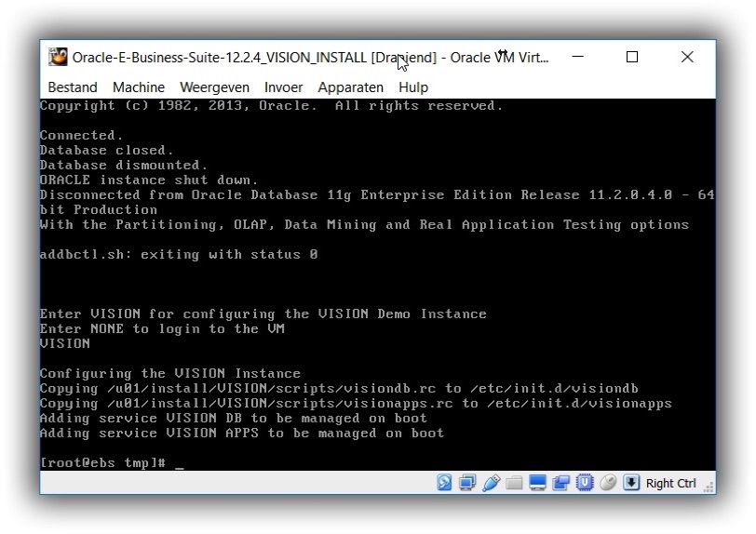Click 'Enter VISION for configuring' prompt line
Viewport: 756px width, 534px height.
click(263, 314)
